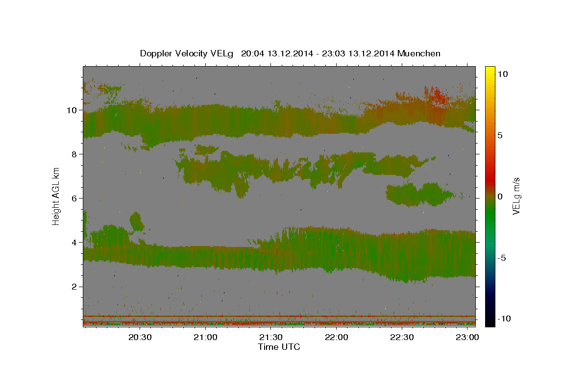588x392 pixels.
Task: Click the 23:00 time tick label
Action: click(x=467, y=338)
